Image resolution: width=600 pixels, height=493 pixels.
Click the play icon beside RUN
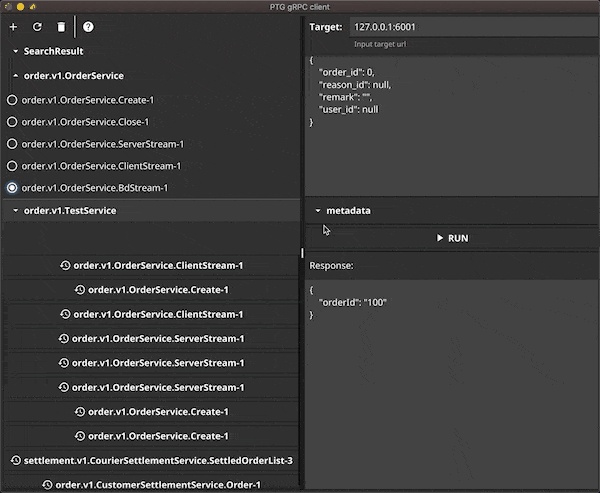coord(441,238)
